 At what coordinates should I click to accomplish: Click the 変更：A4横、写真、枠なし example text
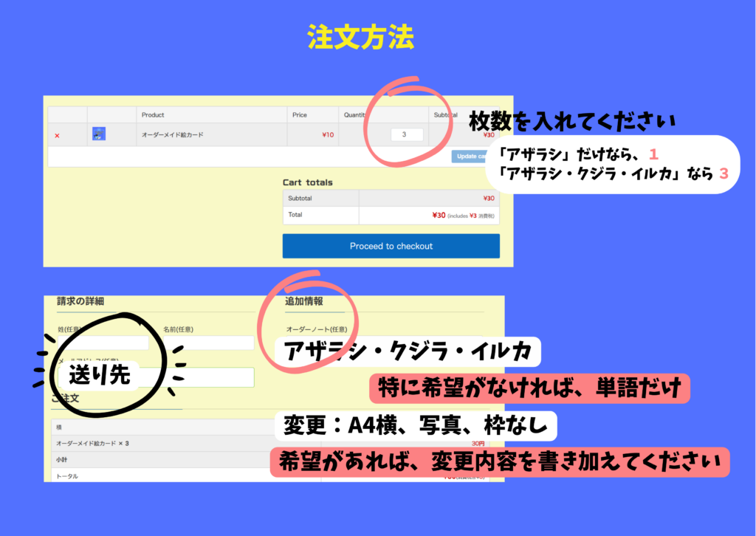pos(415,425)
